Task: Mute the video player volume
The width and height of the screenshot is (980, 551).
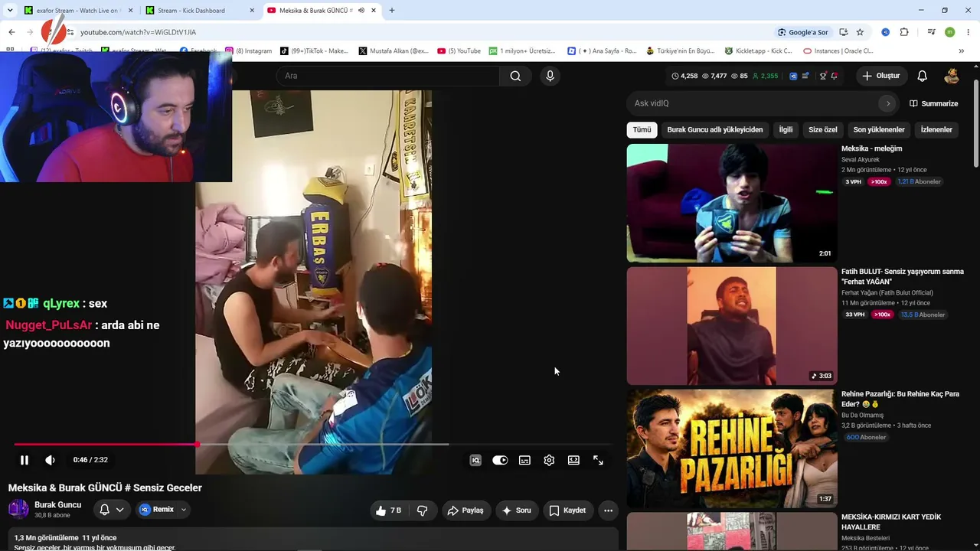Action: click(x=50, y=460)
